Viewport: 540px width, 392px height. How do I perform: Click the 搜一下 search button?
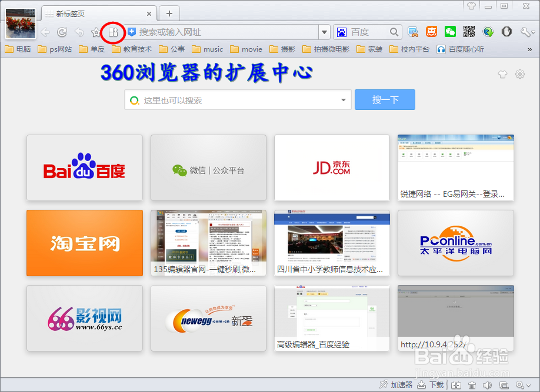(x=385, y=100)
